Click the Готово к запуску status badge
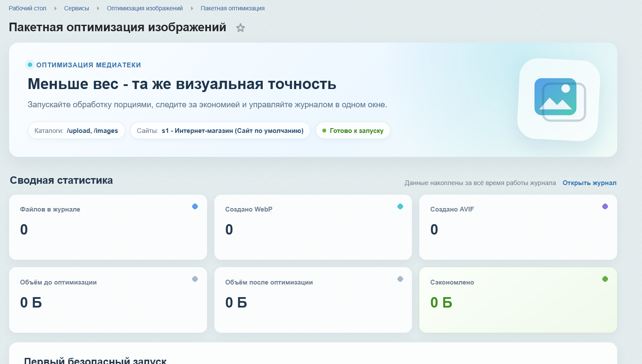 pyautogui.click(x=353, y=130)
